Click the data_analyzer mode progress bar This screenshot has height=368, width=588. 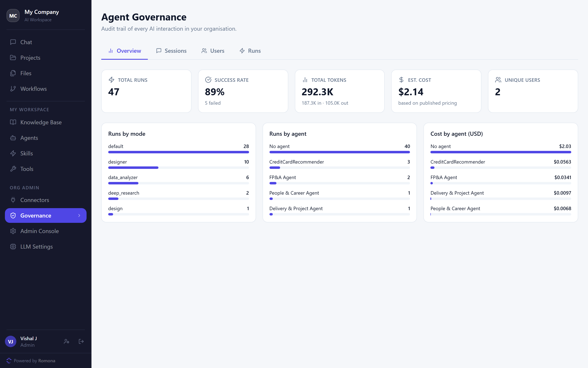(179, 183)
